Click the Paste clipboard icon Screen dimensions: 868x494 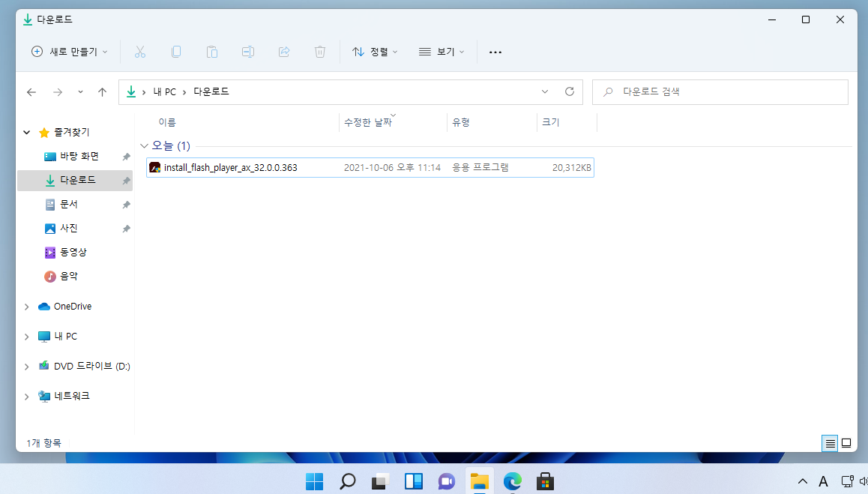212,52
